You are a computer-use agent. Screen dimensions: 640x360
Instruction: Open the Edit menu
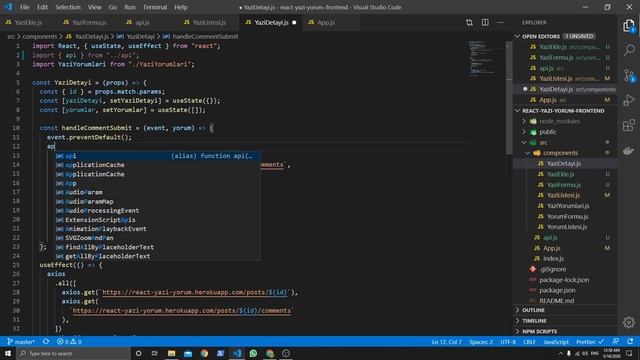[42, 7]
